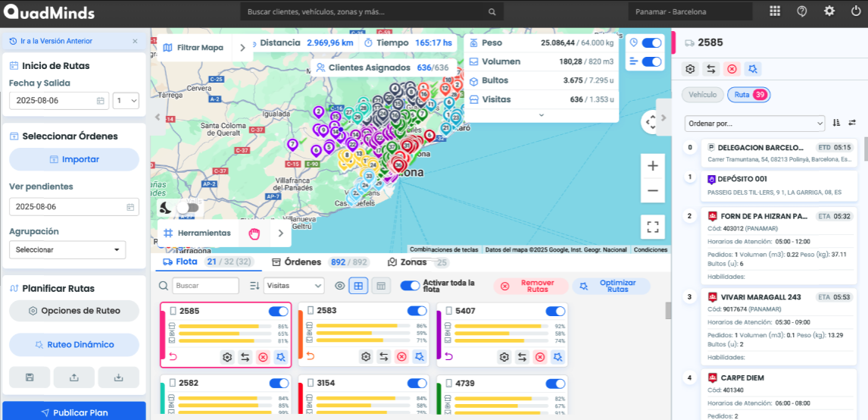Image resolution: width=868 pixels, height=420 pixels.
Task: Click the Importar button
Action: [x=74, y=159]
